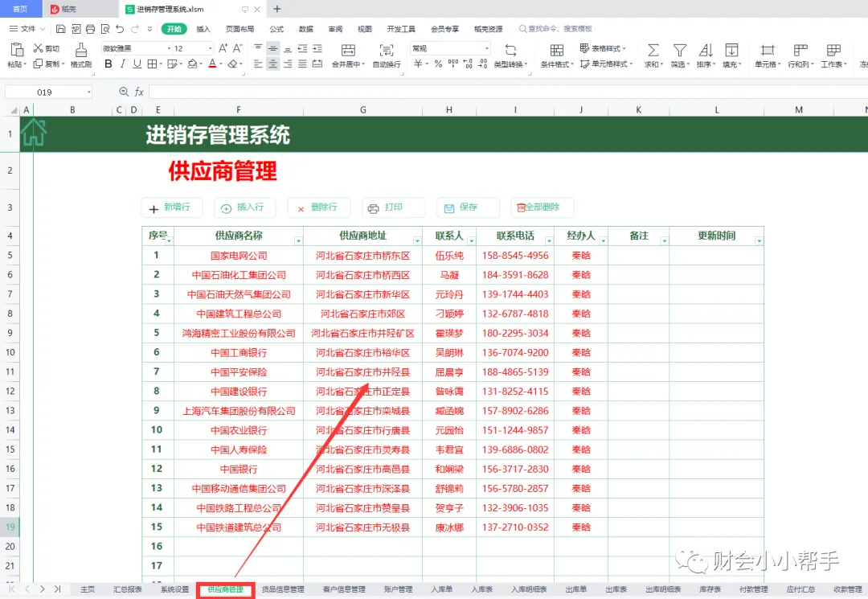
Task: Open the number format dropdown
Action: 486,49
